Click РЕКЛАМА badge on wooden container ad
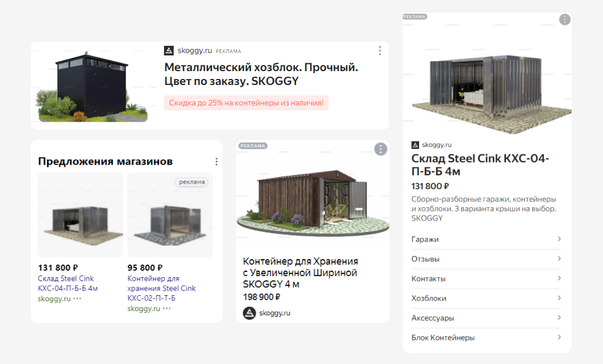 click(253, 146)
